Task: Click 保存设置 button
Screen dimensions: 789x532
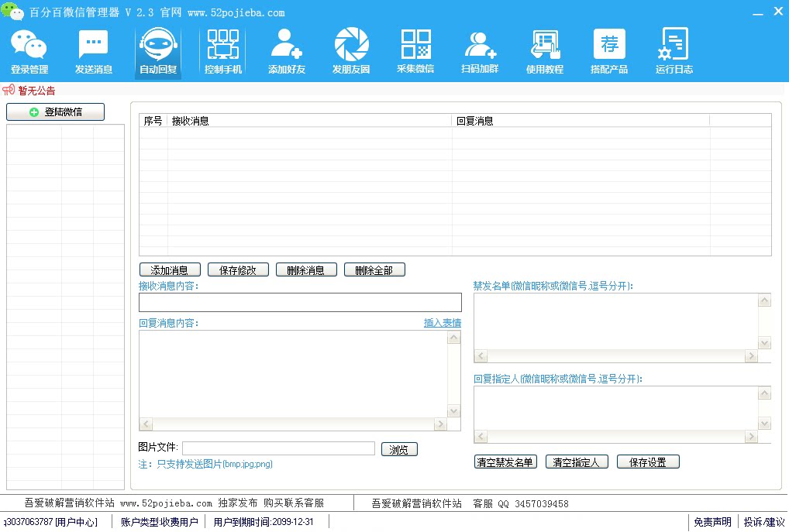Action: coord(648,462)
